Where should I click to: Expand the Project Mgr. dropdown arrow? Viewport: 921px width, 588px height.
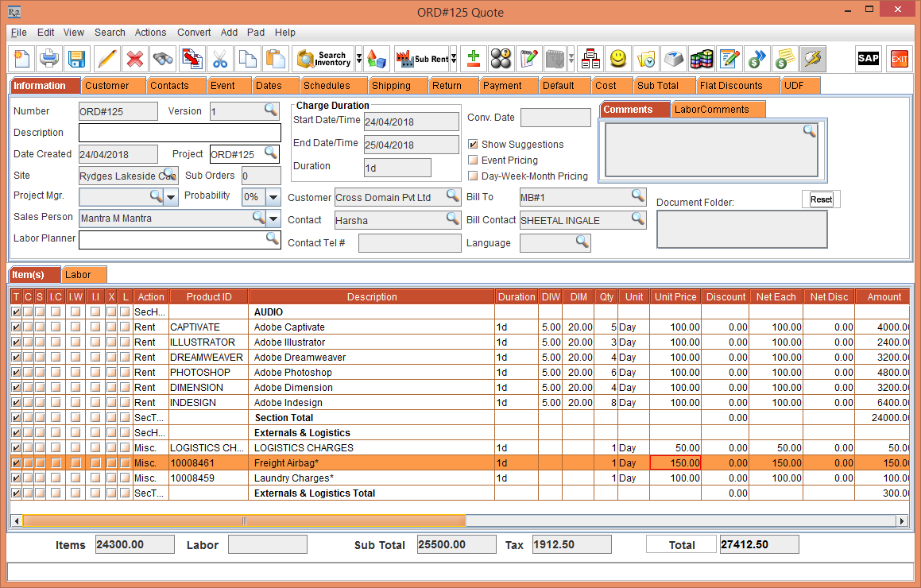171,197
